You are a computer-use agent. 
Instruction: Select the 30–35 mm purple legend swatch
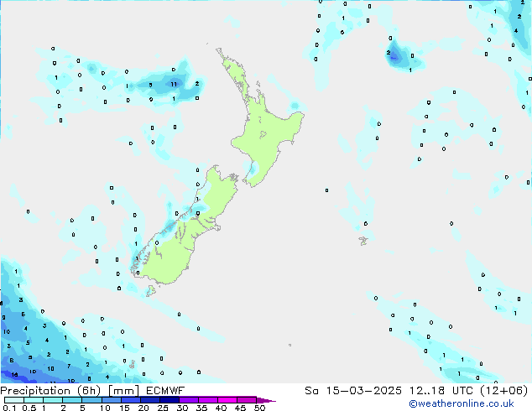(x=188, y=400)
